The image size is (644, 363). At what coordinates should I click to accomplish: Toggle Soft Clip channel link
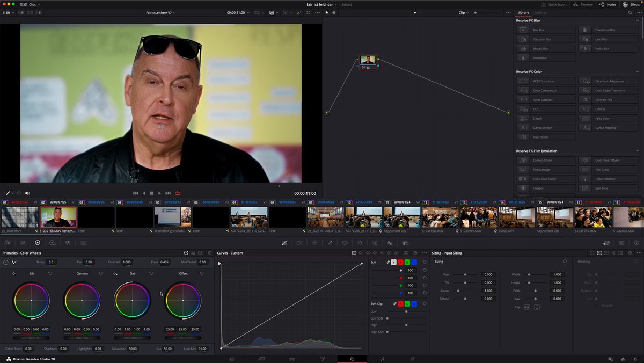pyautogui.click(x=395, y=304)
